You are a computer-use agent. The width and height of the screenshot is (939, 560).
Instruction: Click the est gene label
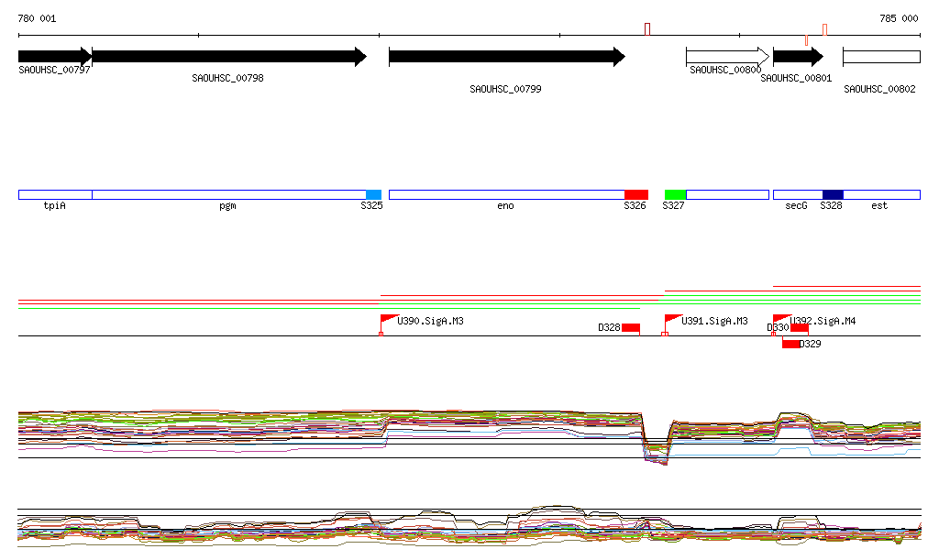(878, 206)
